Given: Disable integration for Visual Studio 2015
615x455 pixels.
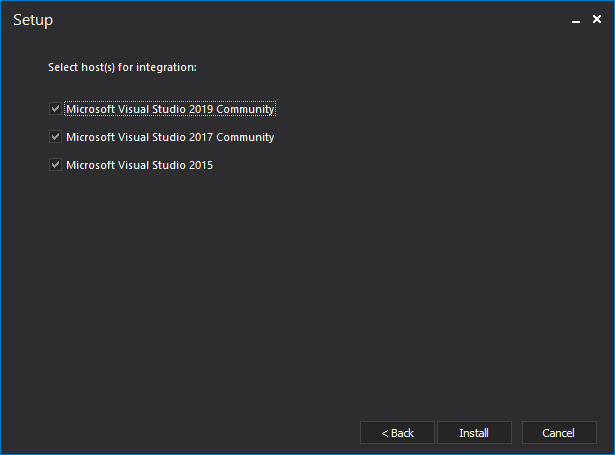Looking at the screenshot, I should (55, 165).
